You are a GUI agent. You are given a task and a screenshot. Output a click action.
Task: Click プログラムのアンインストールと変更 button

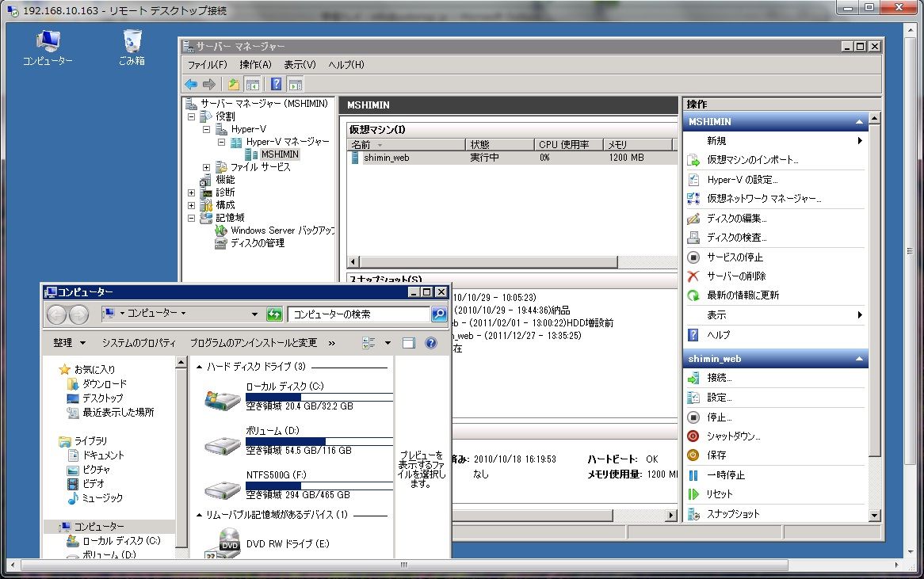[x=253, y=343]
